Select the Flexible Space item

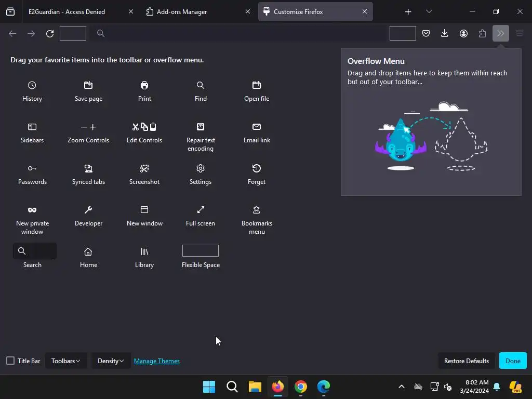pyautogui.click(x=201, y=257)
